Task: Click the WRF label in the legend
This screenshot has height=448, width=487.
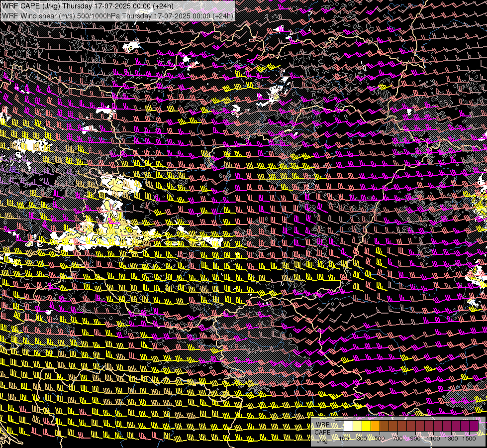Action: 323,425
